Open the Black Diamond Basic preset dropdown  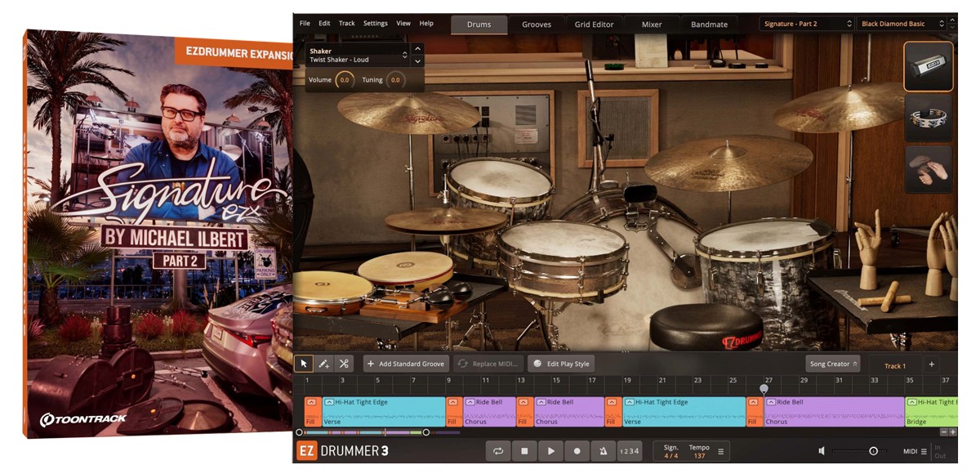(x=902, y=24)
